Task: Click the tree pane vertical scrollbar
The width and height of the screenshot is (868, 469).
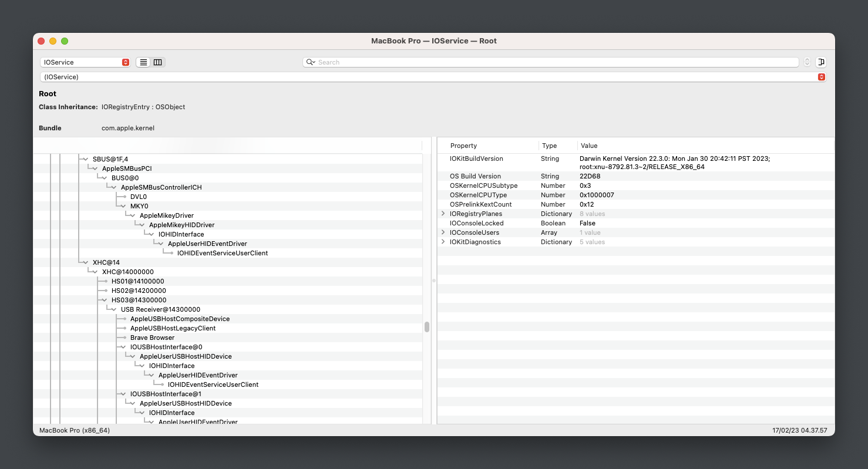Action: pyautogui.click(x=427, y=327)
